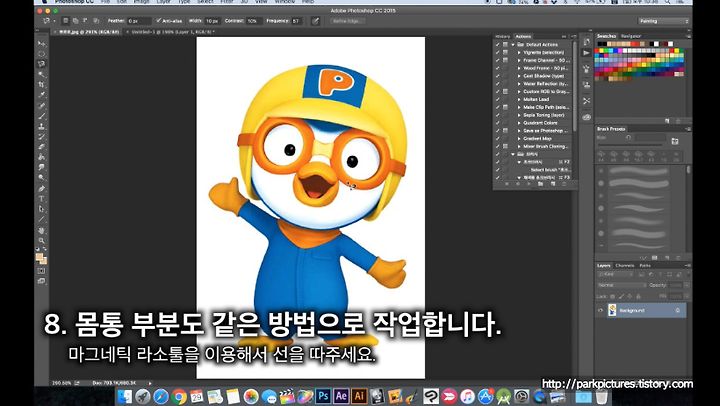Screen dimensions: 720x406
Task: Select the Brush tool
Action: (42, 116)
